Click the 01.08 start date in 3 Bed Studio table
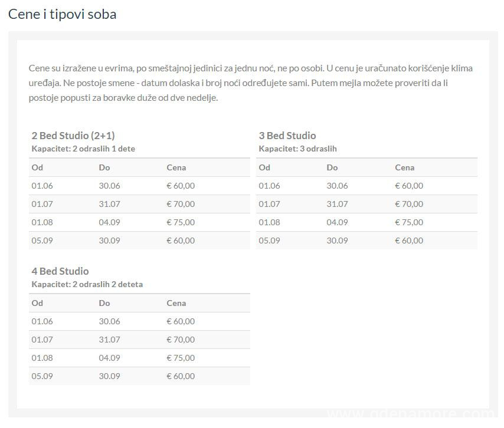This screenshot has height=428, width=504. coord(269,222)
